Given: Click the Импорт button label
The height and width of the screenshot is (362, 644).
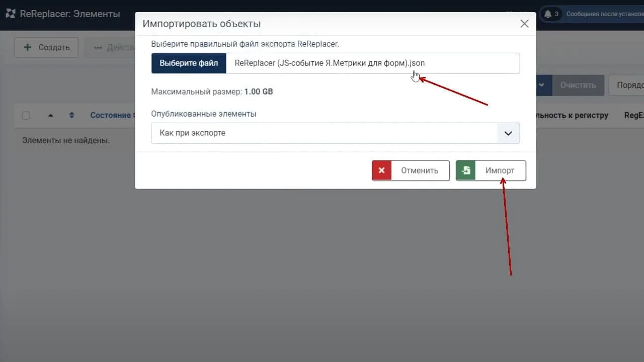Looking at the screenshot, I should [x=500, y=170].
